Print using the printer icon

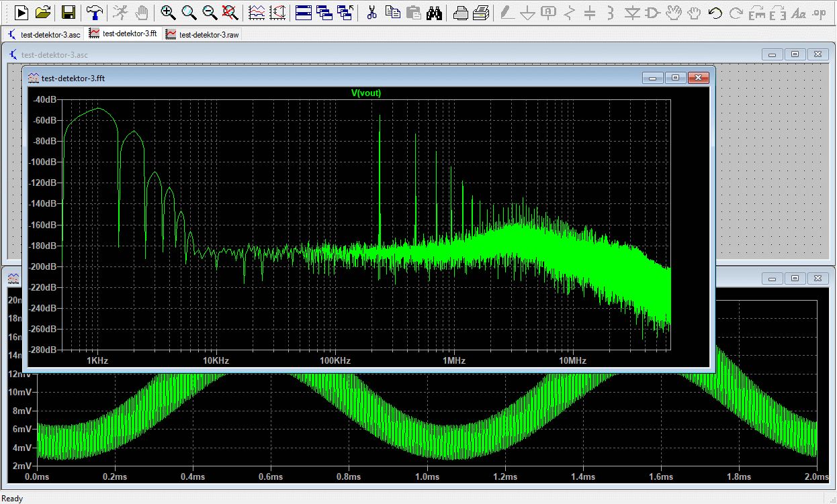[x=460, y=11]
